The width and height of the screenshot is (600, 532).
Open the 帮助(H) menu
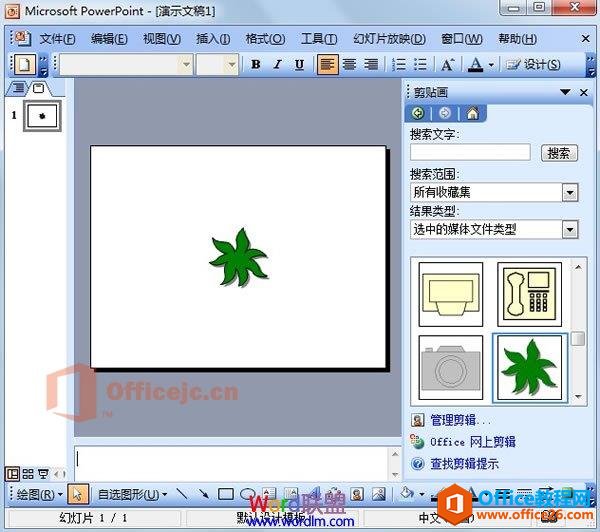(517, 39)
